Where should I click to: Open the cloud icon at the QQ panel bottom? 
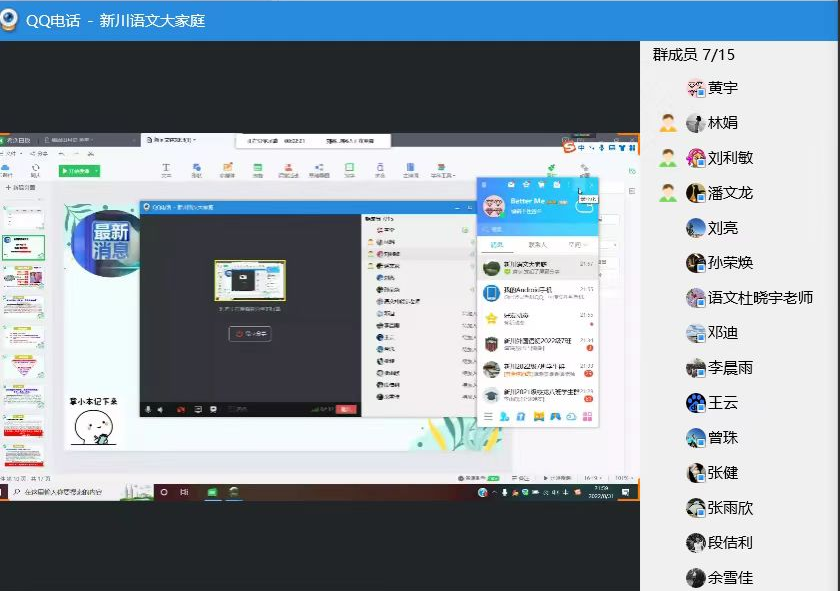571,416
